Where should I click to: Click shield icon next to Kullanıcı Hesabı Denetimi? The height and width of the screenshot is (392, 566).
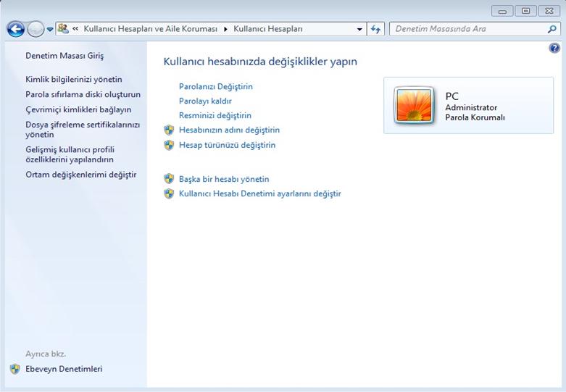(x=169, y=193)
